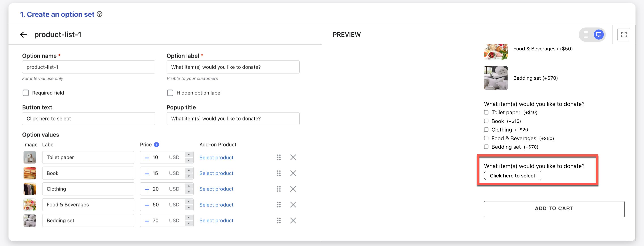Increment Food & Beverages price stepper up
644x246 pixels.
pyautogui.click(x=189, y=202)
